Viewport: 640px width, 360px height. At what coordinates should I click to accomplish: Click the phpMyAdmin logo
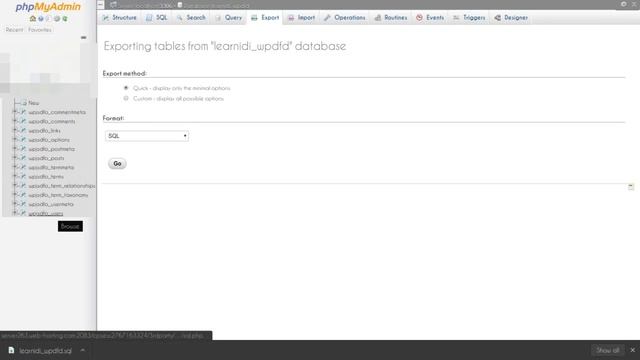(48, 7)
